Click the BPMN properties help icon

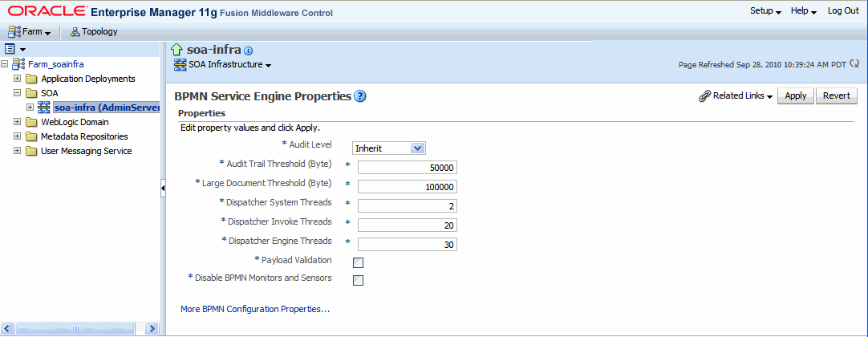coord(360,96)
